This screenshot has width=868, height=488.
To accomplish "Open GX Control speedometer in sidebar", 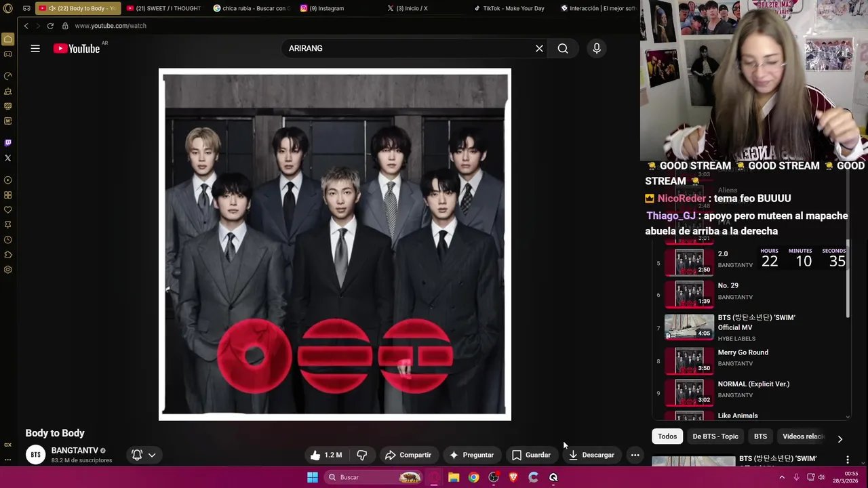I will coord(8,76).
